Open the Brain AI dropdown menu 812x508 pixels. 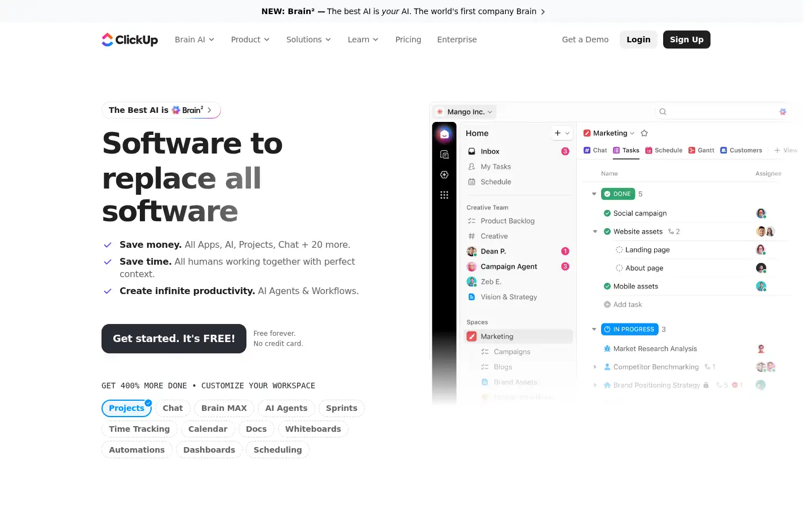coord(195,40)
